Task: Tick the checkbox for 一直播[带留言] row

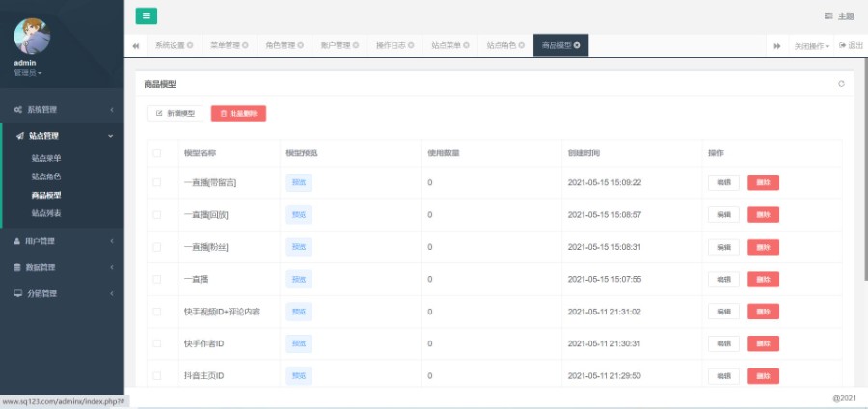Action: tap(157, 182)
